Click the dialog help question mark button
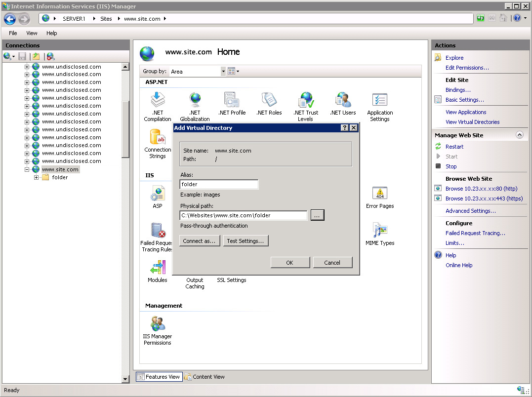This screenshot has height=397, width=532. point(345,127)
